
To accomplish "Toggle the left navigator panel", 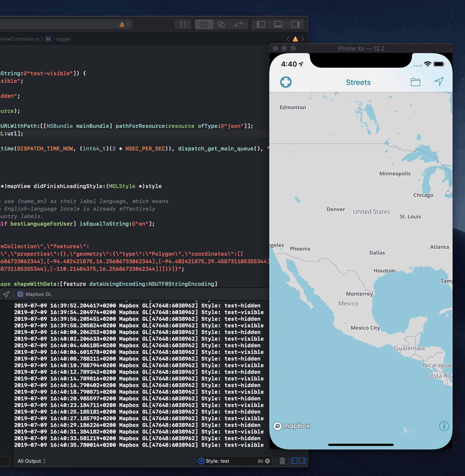I will point(261,24).
